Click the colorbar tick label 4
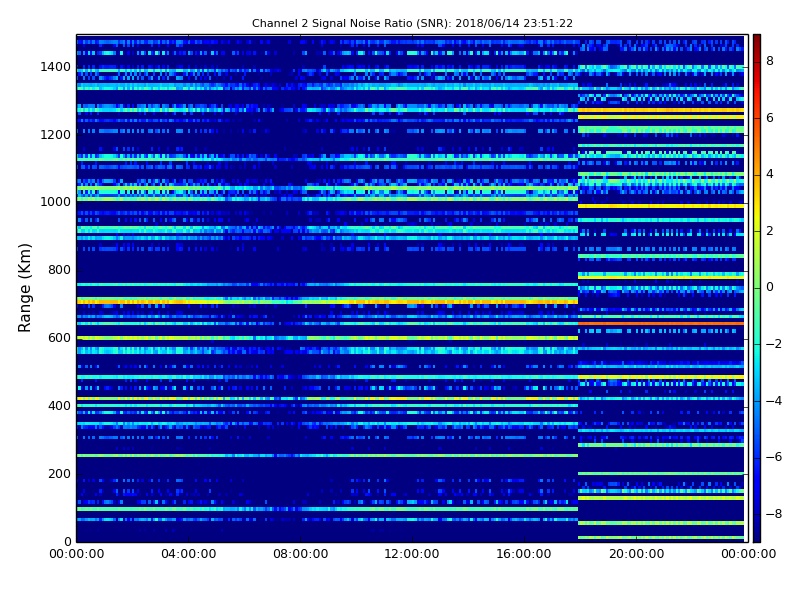The height and width of the screenshot is (600, 800). [x=770, y=174]
